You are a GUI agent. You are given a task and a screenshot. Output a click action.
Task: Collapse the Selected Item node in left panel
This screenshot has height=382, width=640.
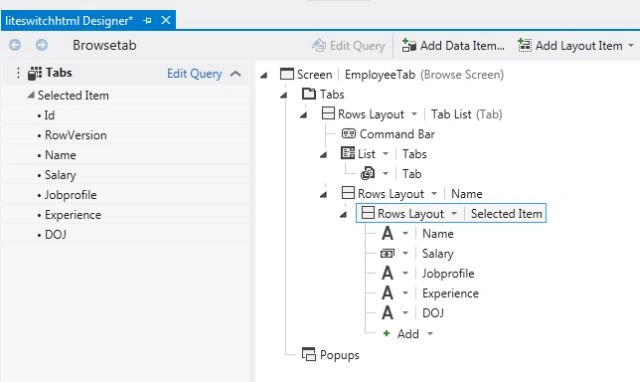[x=31, y=95]
